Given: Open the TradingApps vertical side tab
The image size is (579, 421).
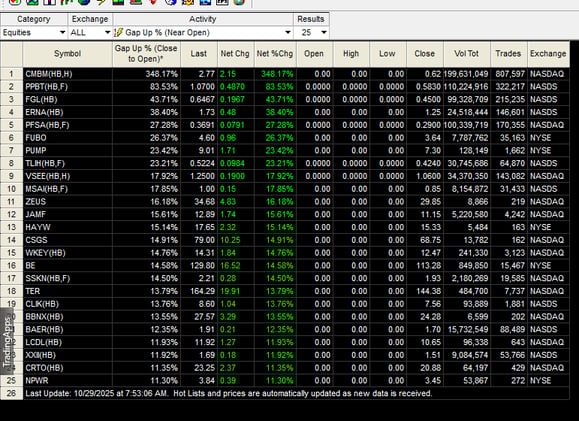Looking at the screenshot, I should coord(7,342).
